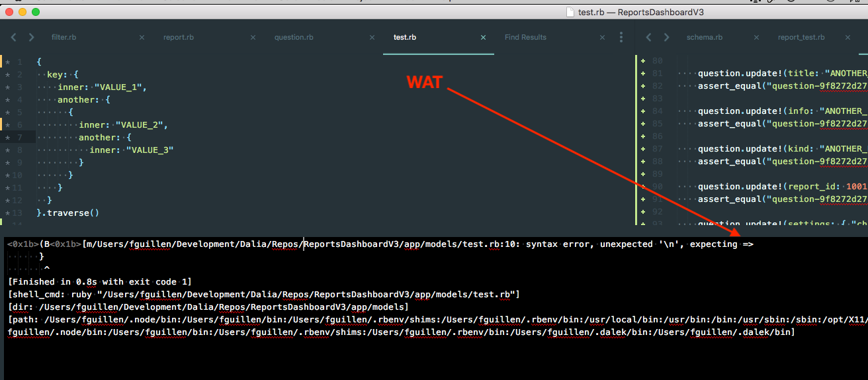The height and width of the screenshot is (380, 868).
Task: Click forward arrow in right pane
Action: click(666, 38)
